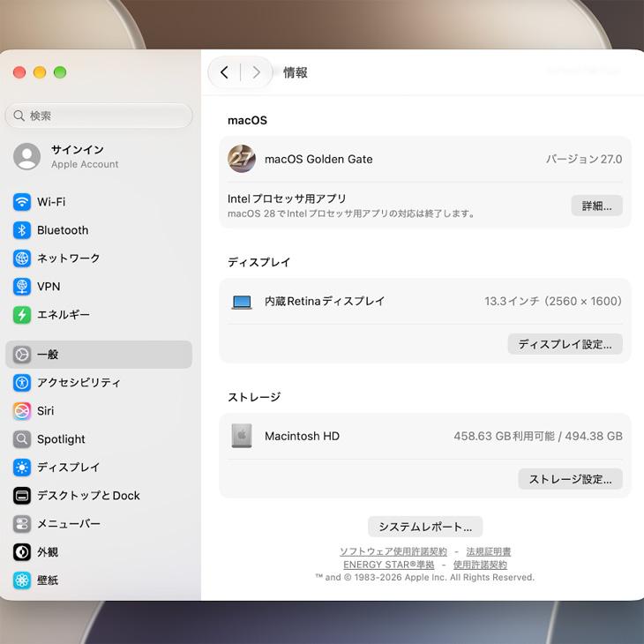Click the 13.3インチ (2560 × 1600) value
This screenshot has width=644, height=644.
tap(553, 302)
